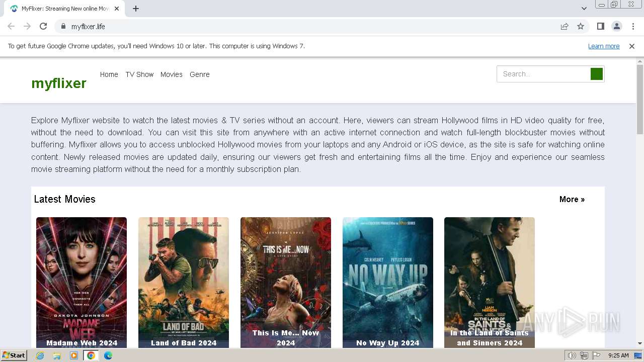Open the network tray icon
The width and height of the screenshot is (644, 362).
(584, 355)
